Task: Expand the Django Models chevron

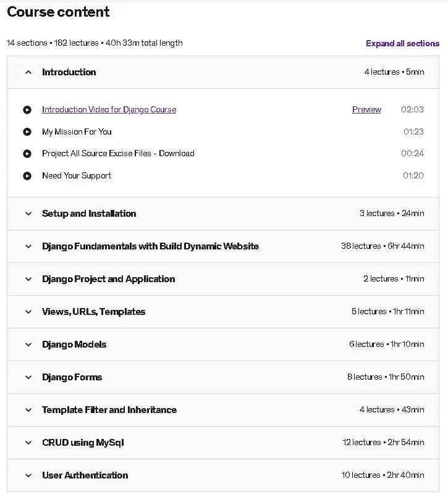Action: pos(28,345)
